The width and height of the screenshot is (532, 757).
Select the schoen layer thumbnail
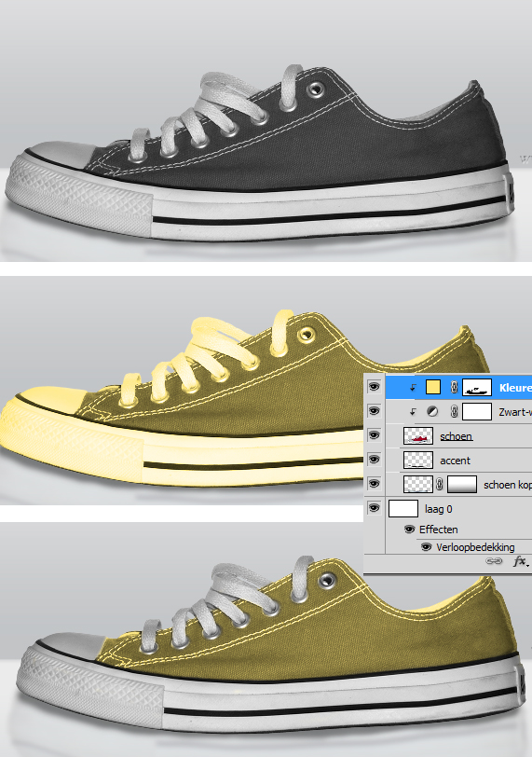tap(418, 435)
